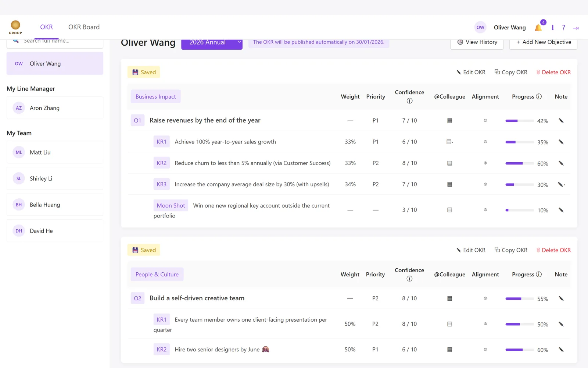Click the download arrow icon in header
This screenshot has height=368, width=588.
552,28
